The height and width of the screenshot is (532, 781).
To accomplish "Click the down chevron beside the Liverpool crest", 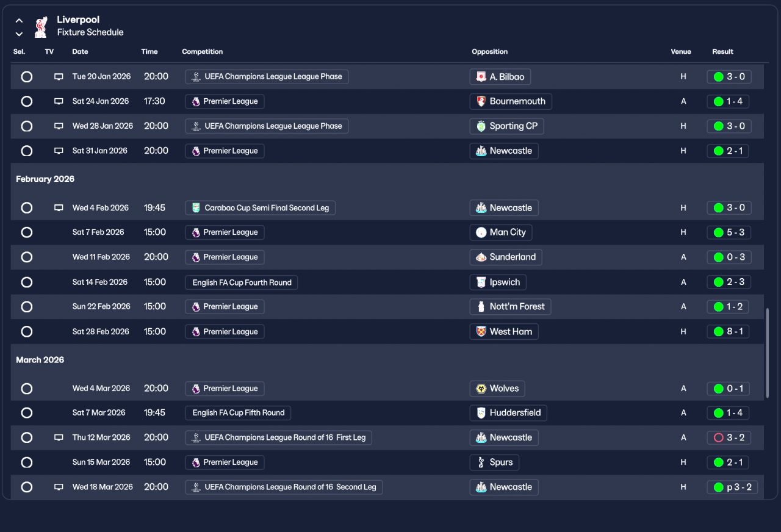I will click(19, 34).
